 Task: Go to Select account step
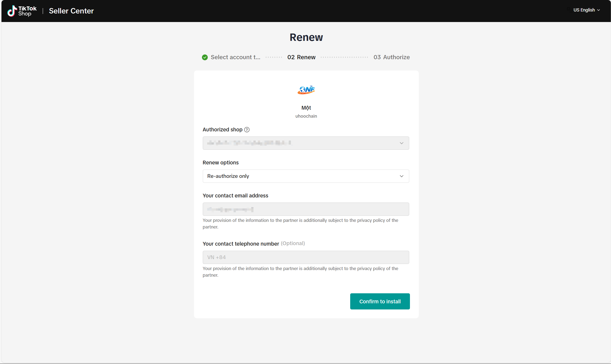pos(235,57)
